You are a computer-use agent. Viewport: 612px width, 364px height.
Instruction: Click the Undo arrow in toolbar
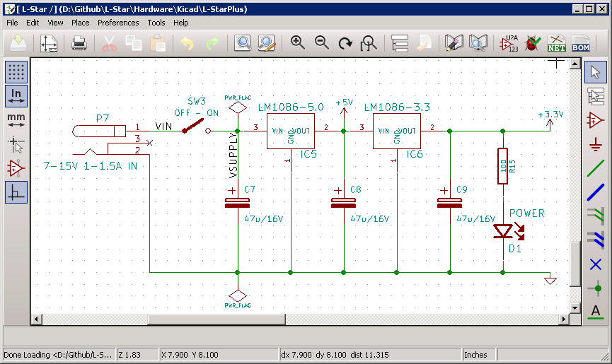click(187, 44)
